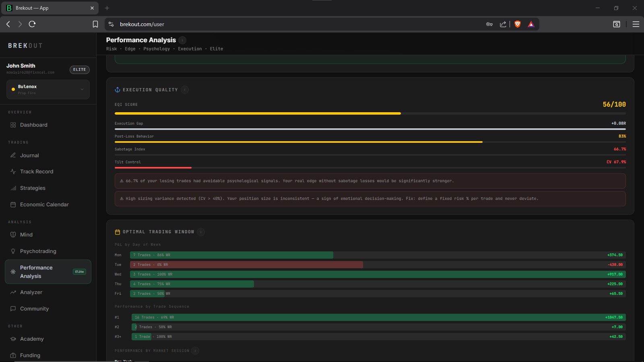Click the Tue 2 Trades red bar
This screenshot has width=644, height=362.
[x=246, y=265]
